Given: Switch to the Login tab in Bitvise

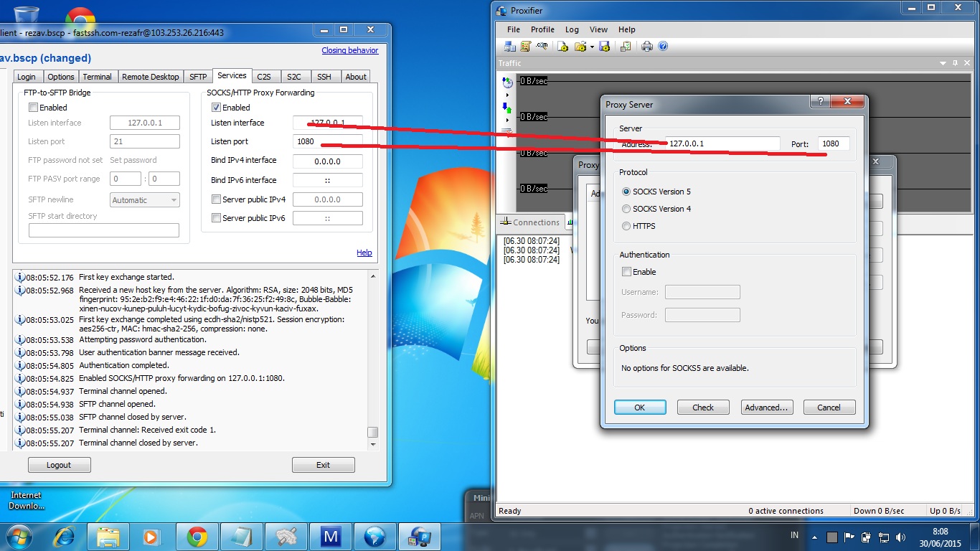Looking at the screenshot, I should [x=27, y=77].
